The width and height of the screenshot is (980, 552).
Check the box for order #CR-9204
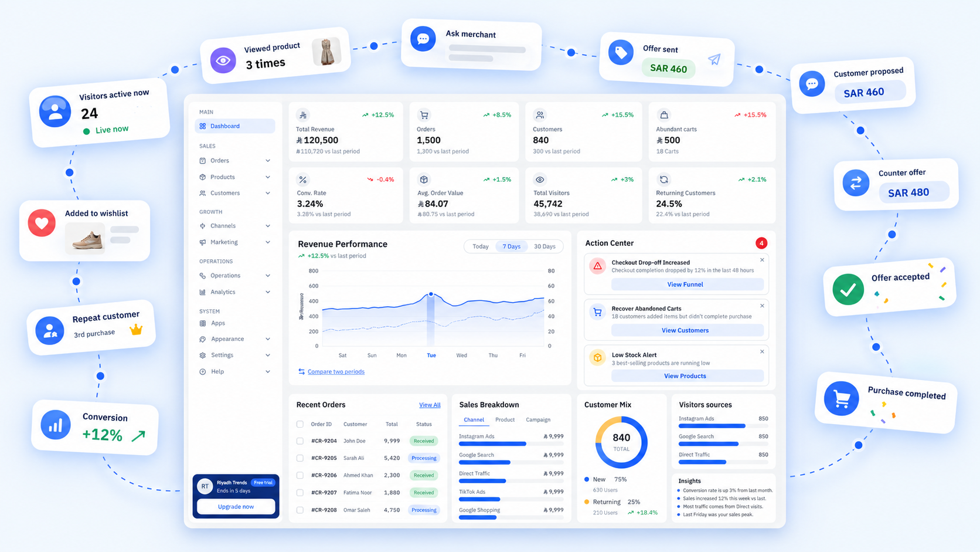(300, 441)
